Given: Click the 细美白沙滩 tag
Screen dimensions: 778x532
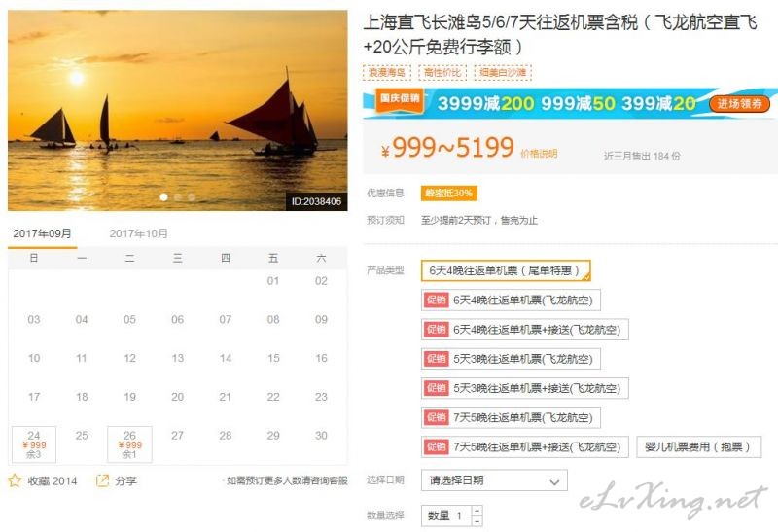Looking at the screenshot, I should pos(503,72).
